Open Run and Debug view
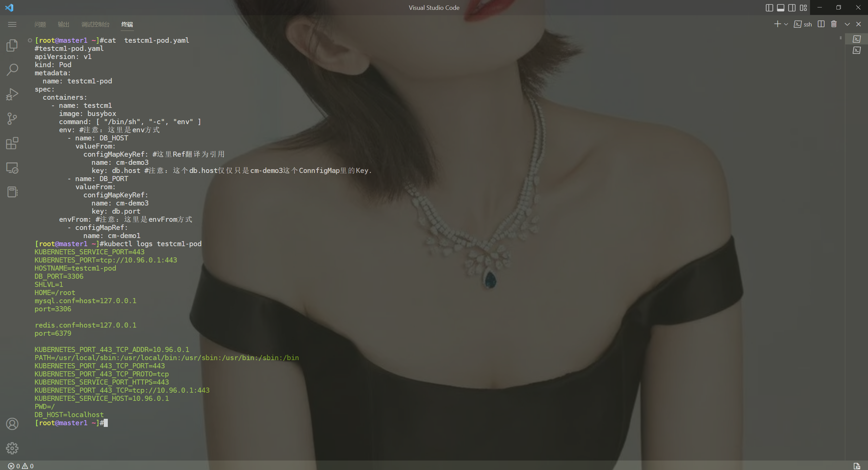 12,94
